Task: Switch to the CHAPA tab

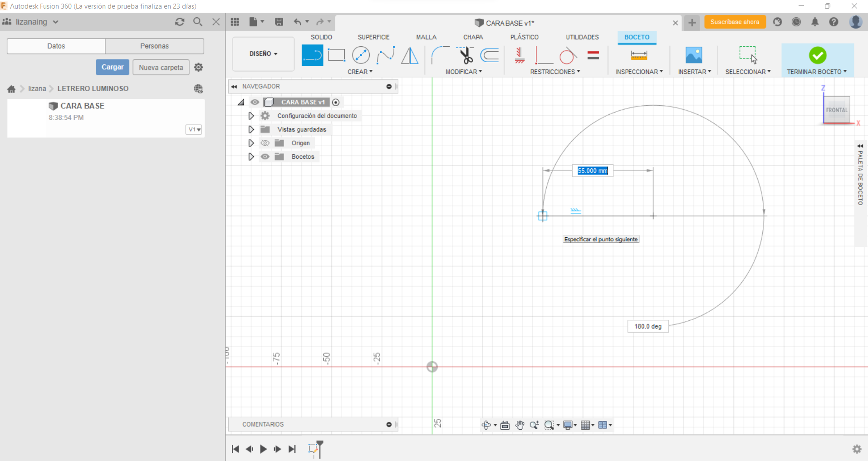Action: point(473,37)
